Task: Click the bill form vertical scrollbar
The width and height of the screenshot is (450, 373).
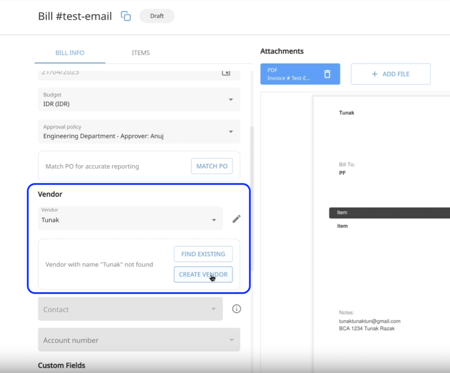Action: pyautogui.click(x=252, y=198)
